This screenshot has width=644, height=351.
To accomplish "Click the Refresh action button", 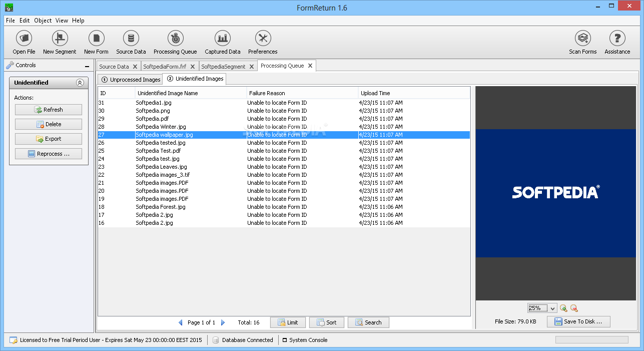I will point(49,110).
